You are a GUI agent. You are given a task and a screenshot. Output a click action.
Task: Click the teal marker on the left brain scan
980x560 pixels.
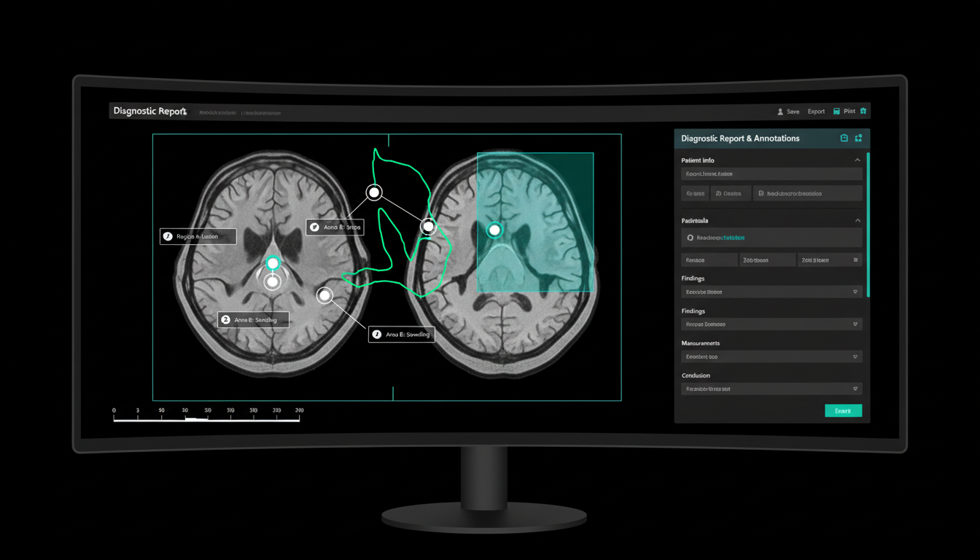coord(273,263)
